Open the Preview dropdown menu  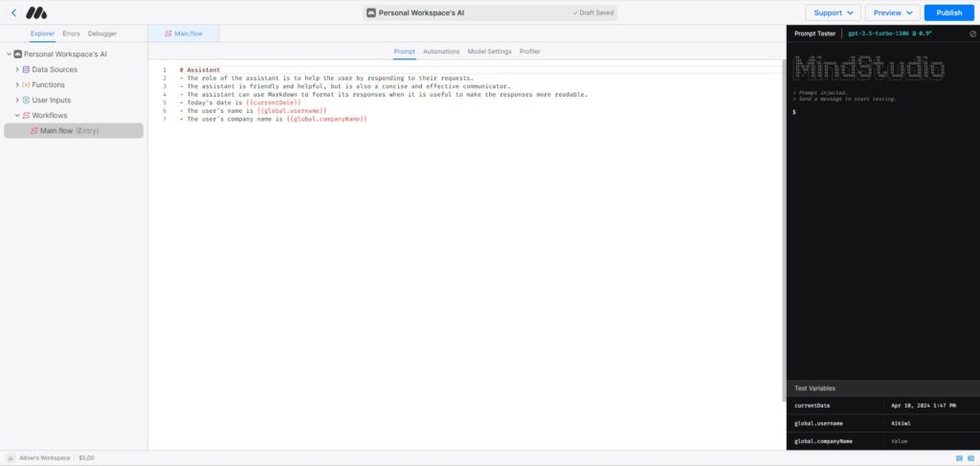click(x=893, y=12)
